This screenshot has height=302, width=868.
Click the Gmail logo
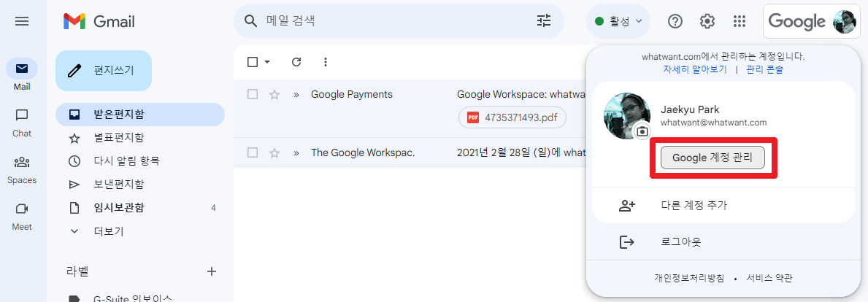coord(99,22)
